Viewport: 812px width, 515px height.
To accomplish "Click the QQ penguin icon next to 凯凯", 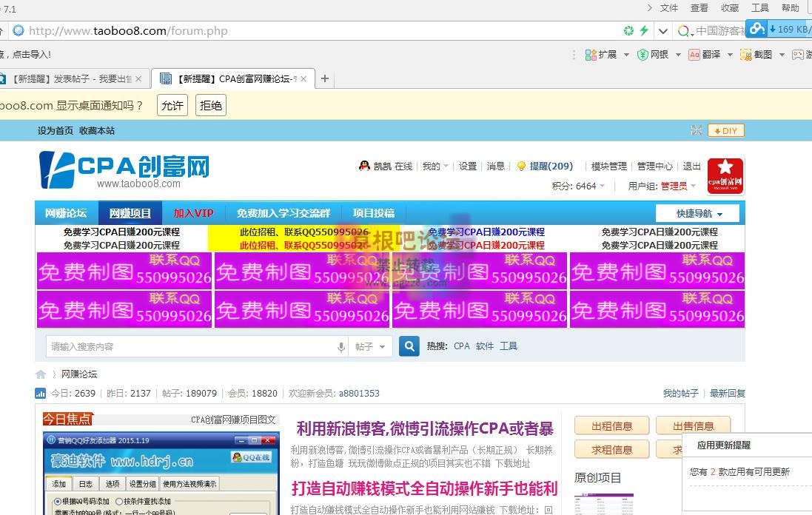I will [364, 166].
